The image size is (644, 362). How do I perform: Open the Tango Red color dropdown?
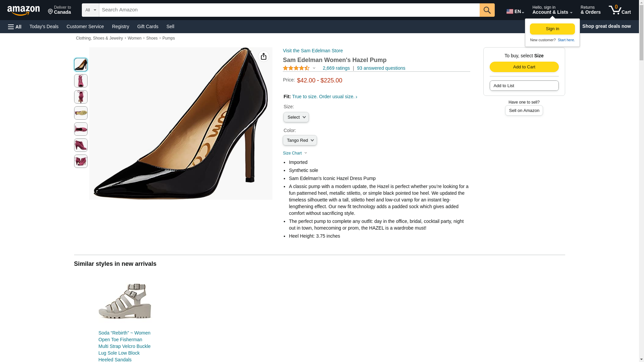(300, 140)
